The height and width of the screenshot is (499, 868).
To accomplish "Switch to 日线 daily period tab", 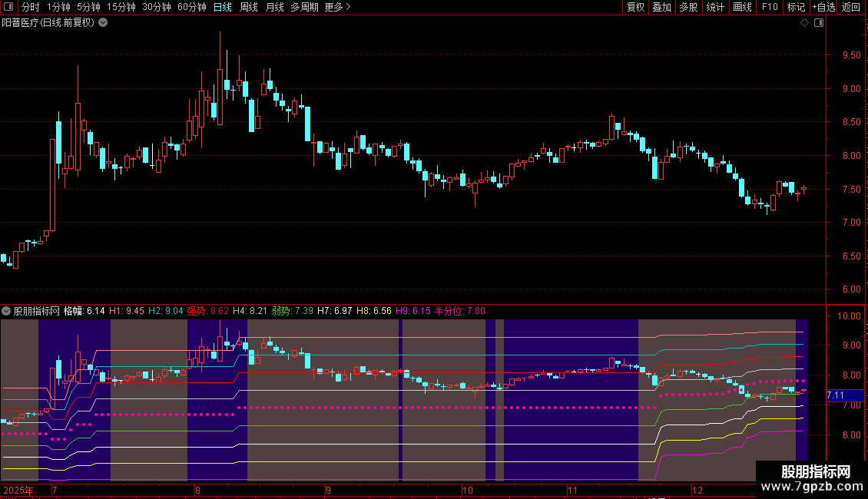I will (223, 7).
